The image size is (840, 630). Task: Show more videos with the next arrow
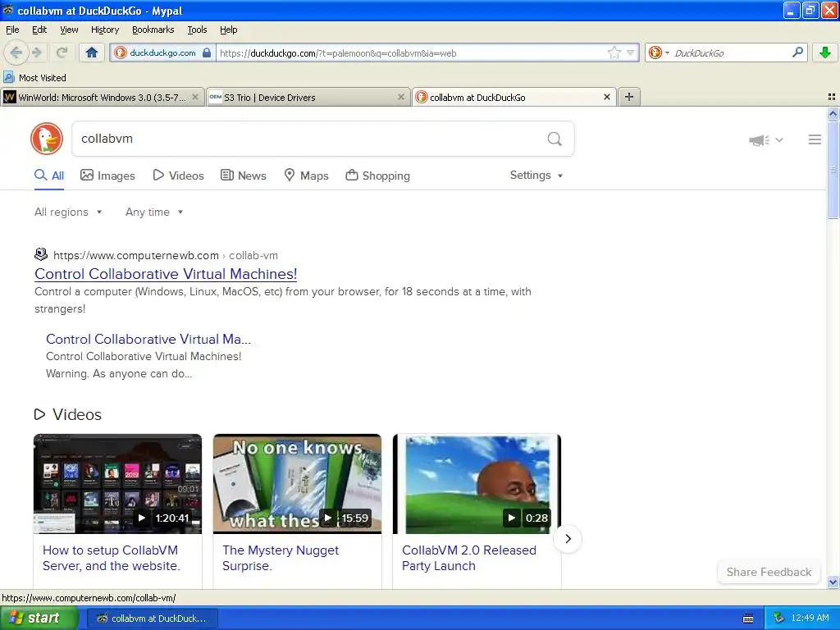(568, 538)
